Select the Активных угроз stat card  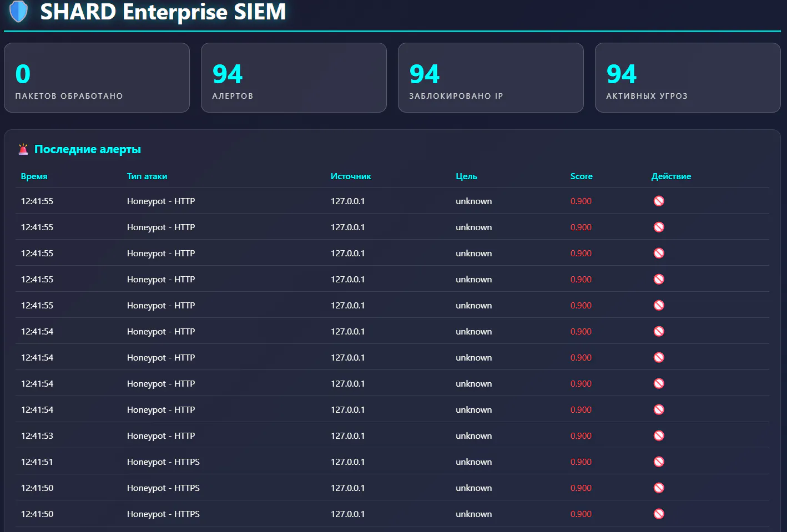tap(688, 78)
